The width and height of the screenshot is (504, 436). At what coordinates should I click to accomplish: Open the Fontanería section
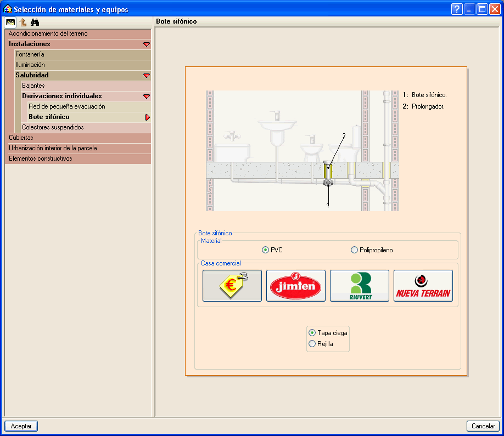click(x=82, y=55)
